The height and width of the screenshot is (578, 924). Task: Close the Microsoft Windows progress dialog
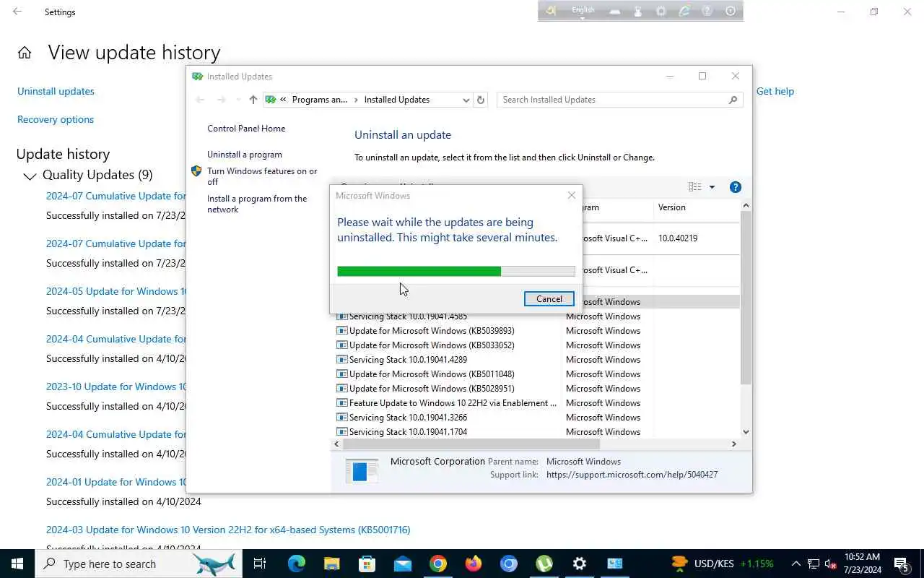[x=572, y=195]
